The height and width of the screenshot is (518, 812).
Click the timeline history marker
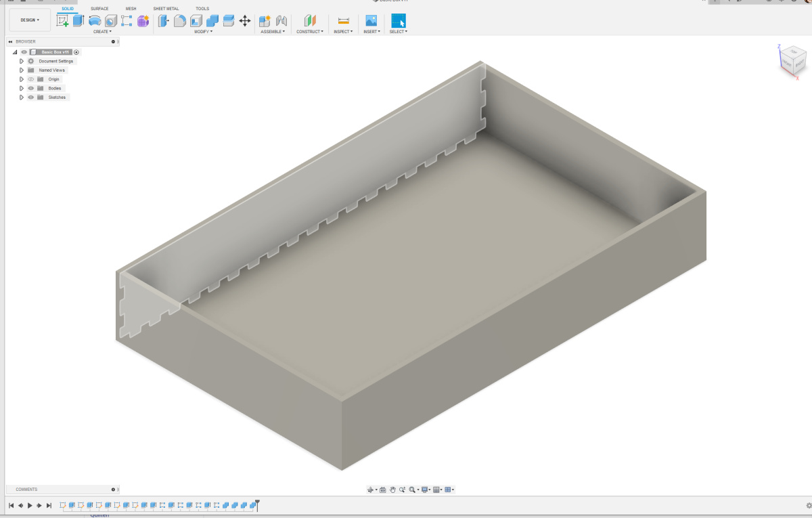tap(257, 505)
